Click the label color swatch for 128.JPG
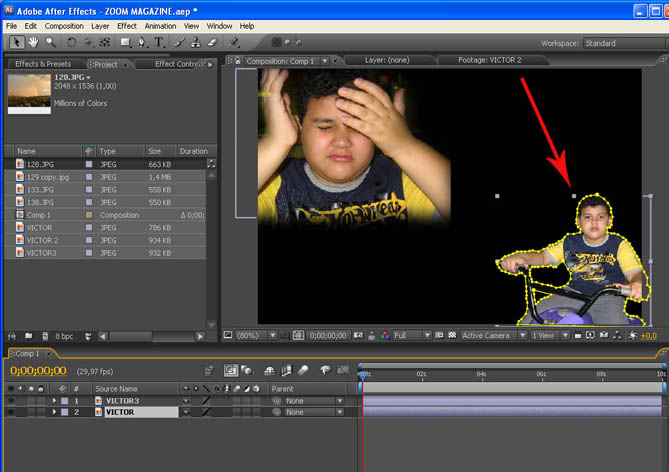 coord(89,163)
